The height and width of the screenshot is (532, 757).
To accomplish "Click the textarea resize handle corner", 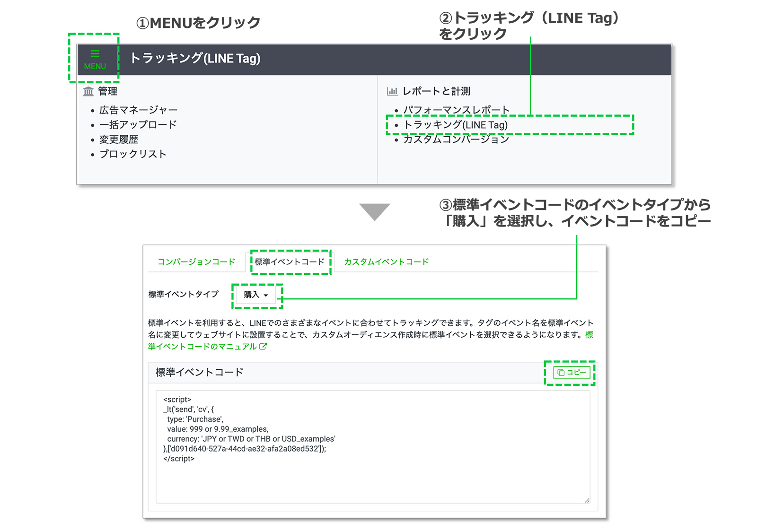I will [587, 500].
